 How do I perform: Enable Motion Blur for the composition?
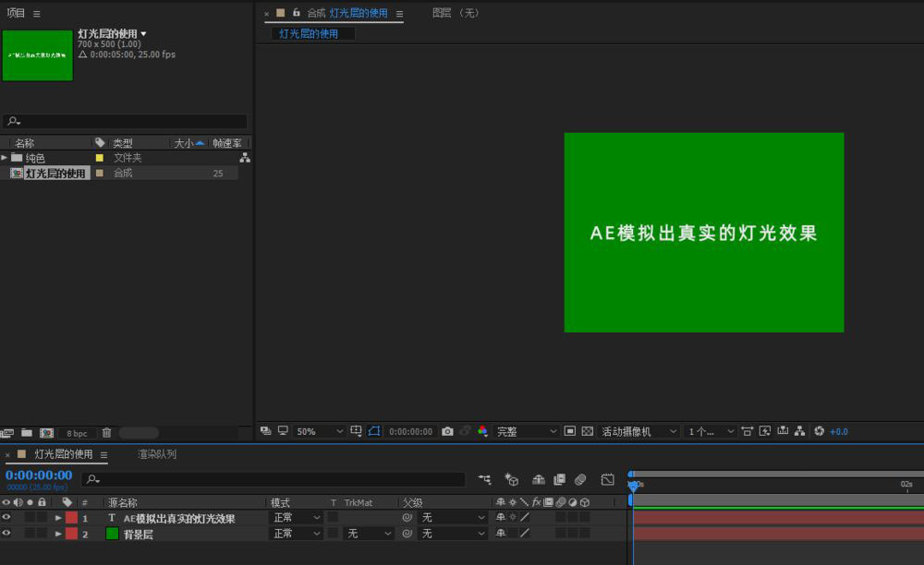tap(580, 479)
